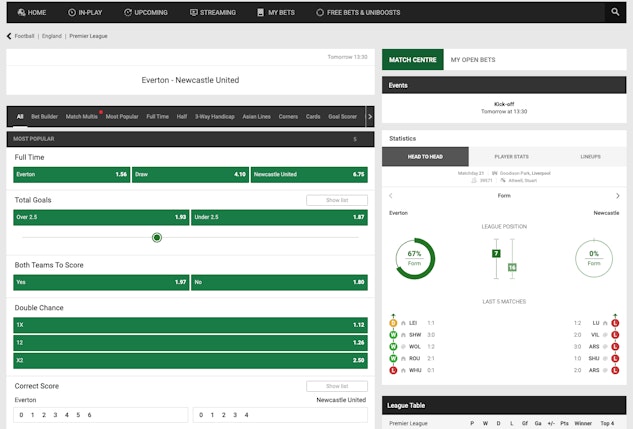Go to previous statistics view with left arrow
The image size is (633, 429).
point(390,196)
